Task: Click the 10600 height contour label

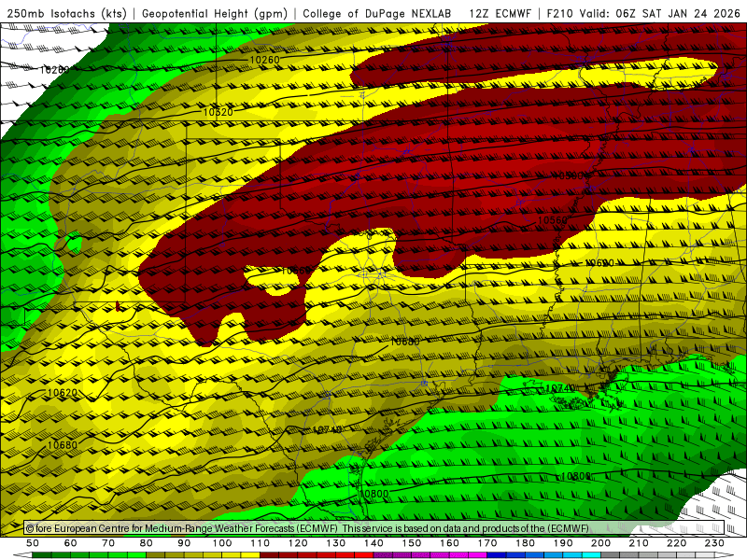Action: (599, 263)
